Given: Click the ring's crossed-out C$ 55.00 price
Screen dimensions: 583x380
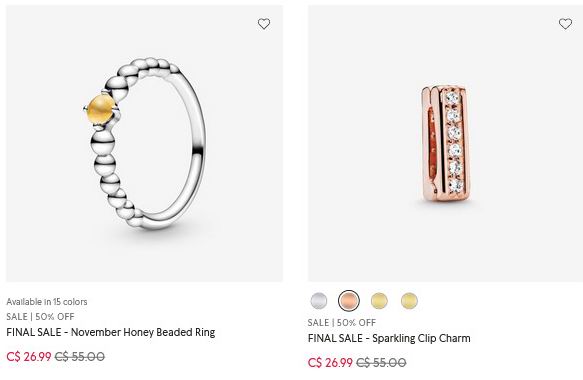Looking at the screenshot, I should click(x=80, y=357).
